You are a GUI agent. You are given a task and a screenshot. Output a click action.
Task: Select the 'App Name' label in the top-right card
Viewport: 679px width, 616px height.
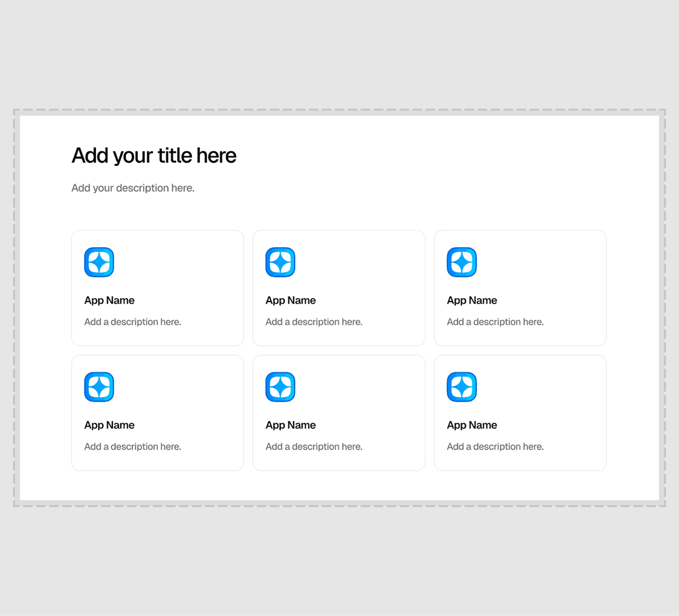[472, 301]
